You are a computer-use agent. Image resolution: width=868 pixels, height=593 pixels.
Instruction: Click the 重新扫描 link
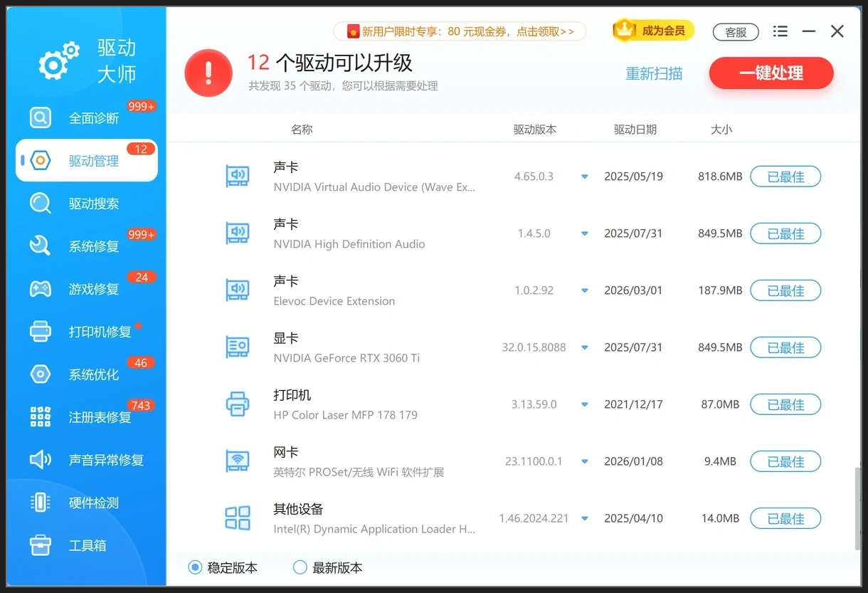pyautogui.click(x=654, y=73)
